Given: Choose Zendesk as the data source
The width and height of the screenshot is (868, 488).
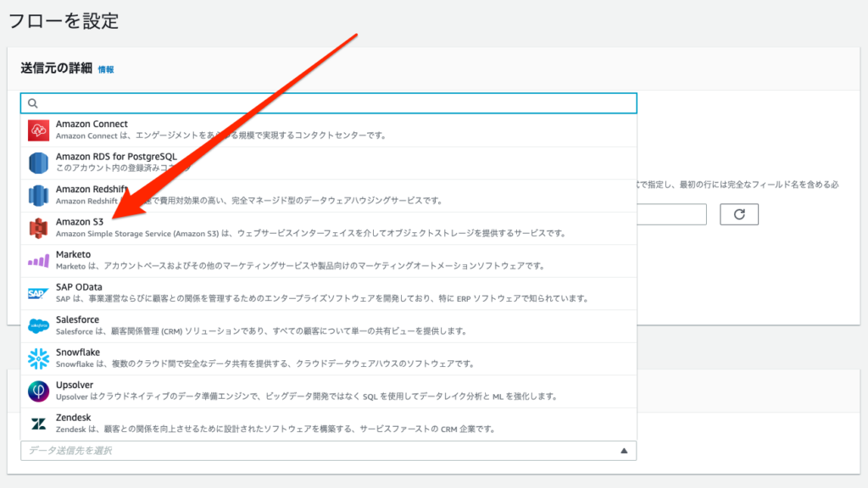Looking at the screenshot, I should pyautogui.click(x=254, y=423).
